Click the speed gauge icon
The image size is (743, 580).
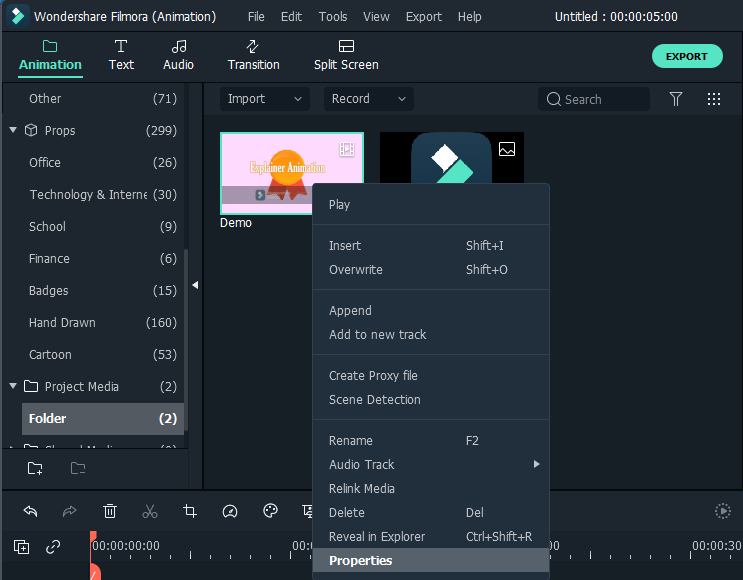coord(230,511)
